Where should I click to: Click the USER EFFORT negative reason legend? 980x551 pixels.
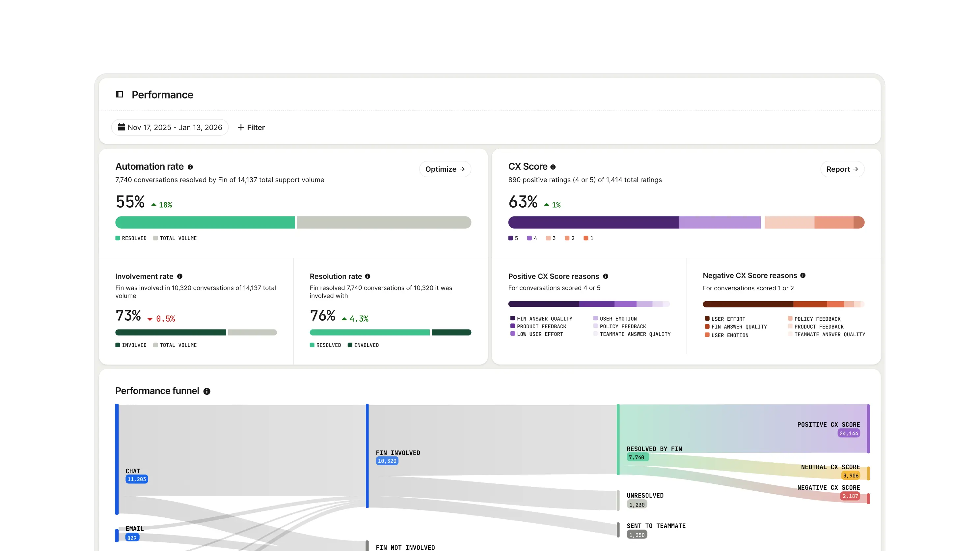(x=725, y=319)
